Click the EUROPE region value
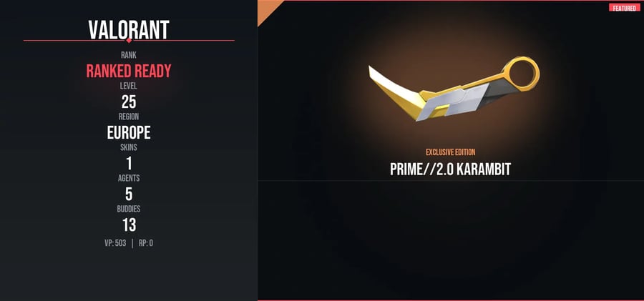Screen dimensions: 644x301 click(x=129, y=133)
